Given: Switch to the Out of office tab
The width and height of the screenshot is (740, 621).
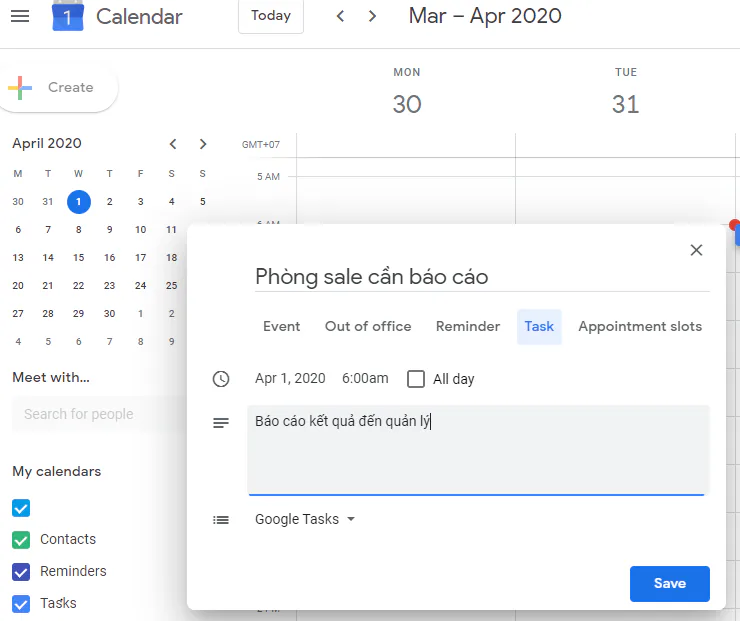Looking at the screenshot, I should 368,327.
